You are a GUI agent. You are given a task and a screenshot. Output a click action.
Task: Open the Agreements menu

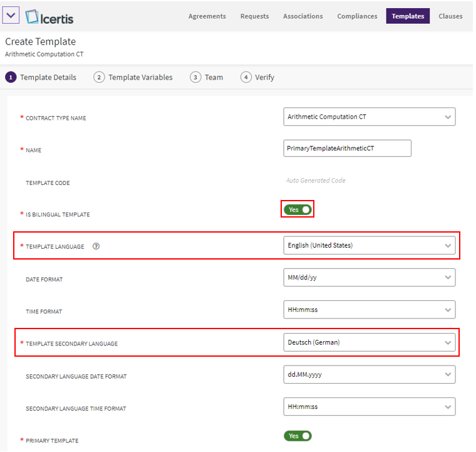[x=207, y=16]
